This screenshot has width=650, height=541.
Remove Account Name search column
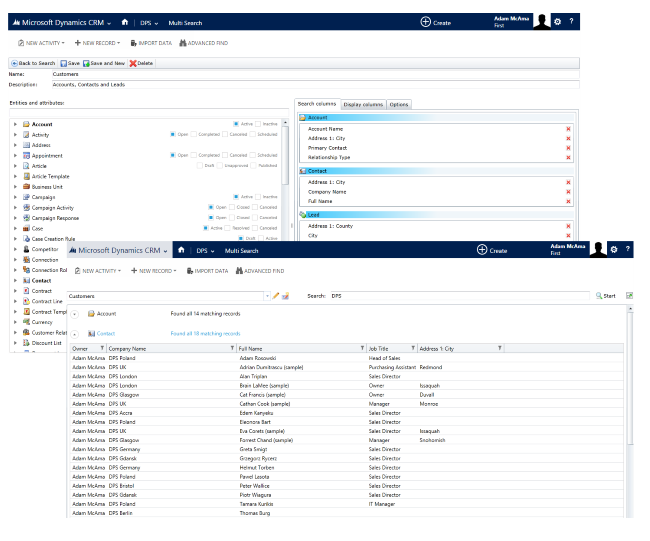pyautogui.click(x=568, y=129)
